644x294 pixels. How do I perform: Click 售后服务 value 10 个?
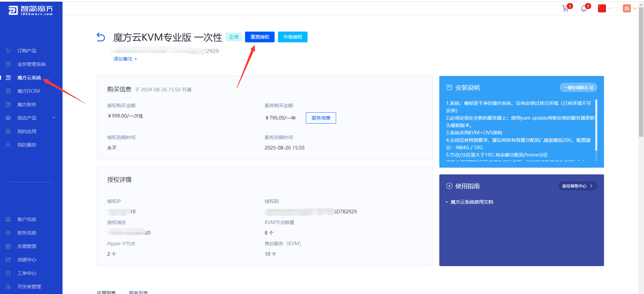pyautogui.click(x=271, y=254)
